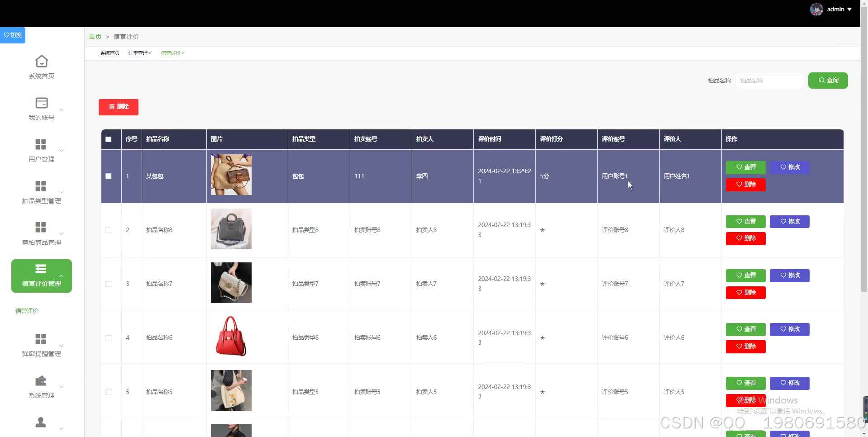Click 查看 for row 拍品名称7
The height and width of the screenshot is (437, 868).
(745, 275)
